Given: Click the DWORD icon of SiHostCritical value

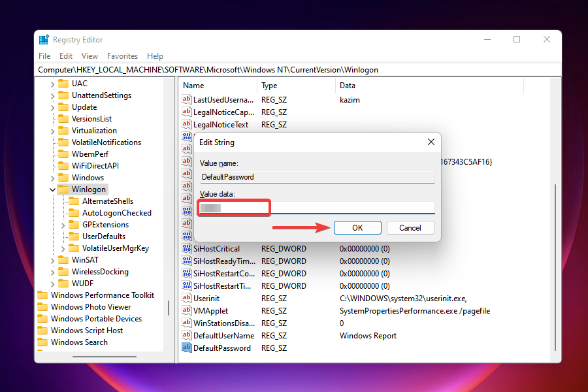Looking at the screenshot, I should (x=187, y=248).
